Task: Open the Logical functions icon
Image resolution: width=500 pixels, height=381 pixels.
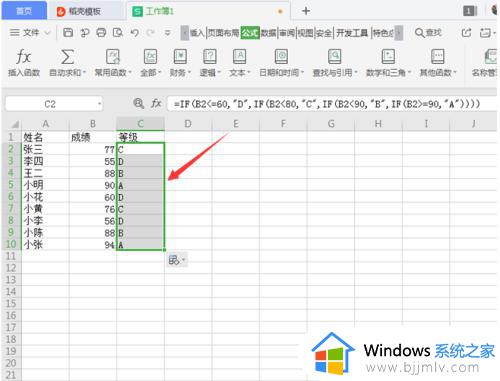Action: pos(210,57)
